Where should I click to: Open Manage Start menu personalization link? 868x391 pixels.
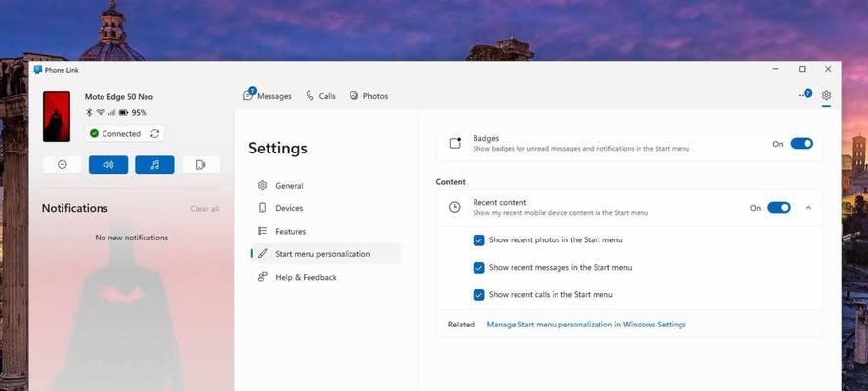(x=586, y=325)
